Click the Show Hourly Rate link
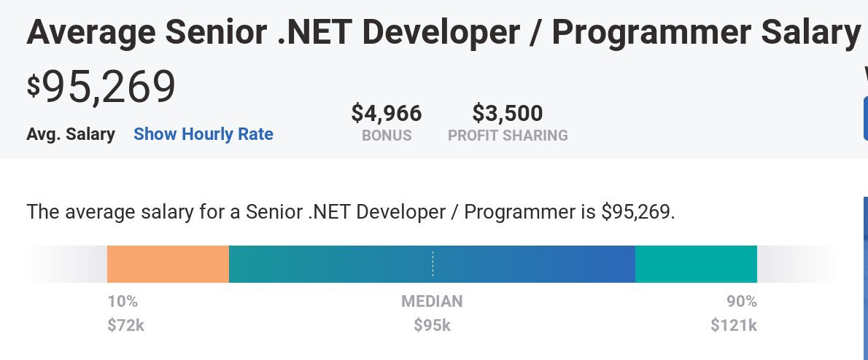 (204, 134)
